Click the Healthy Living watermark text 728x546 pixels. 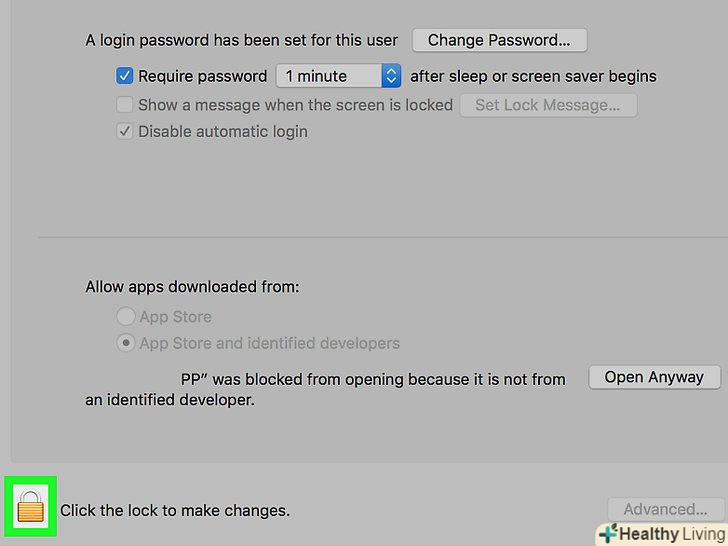pyautogui.click(x=668, y=534)
